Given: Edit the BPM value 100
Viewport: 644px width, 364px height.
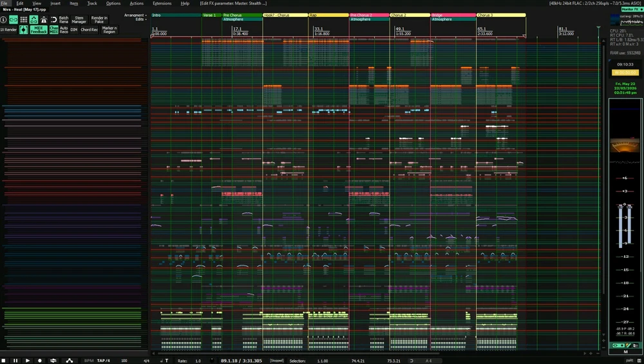Looking at the screenshot, I should click(124, 361).
